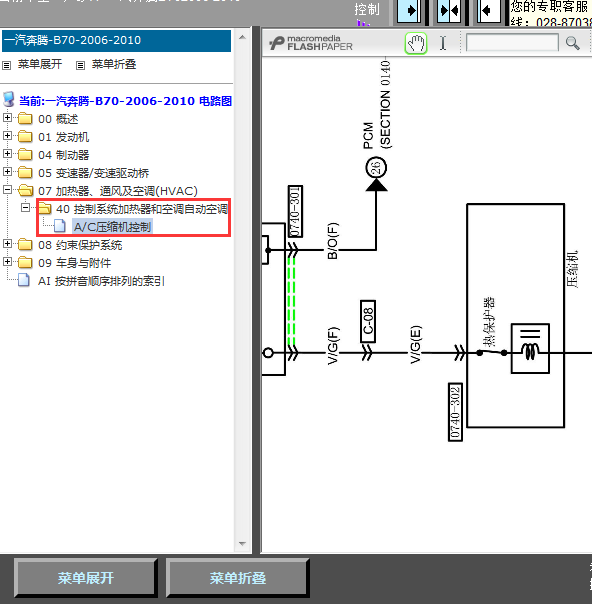592x604 pixels.
Task: Click the 0740-301 connector label
Action: 295,211
